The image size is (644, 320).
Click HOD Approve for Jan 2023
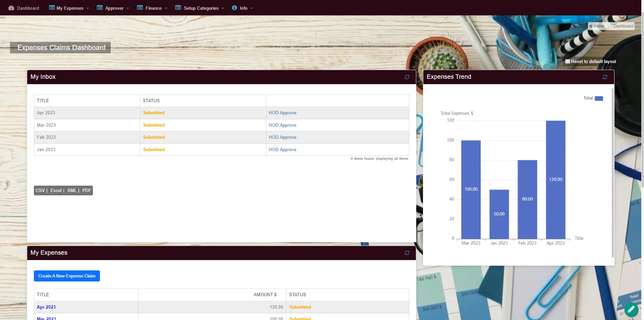click(x=282, y=150)
